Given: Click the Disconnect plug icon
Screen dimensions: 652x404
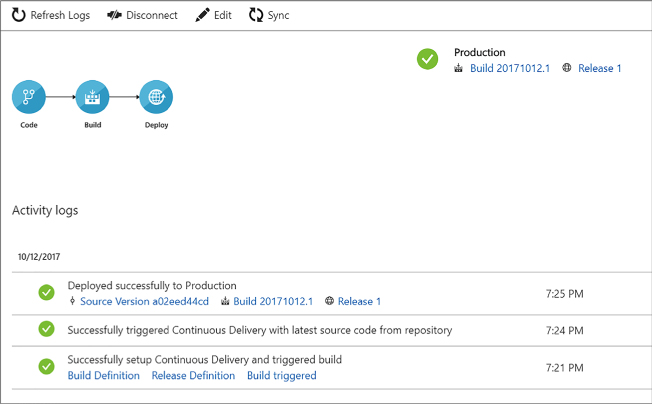Looking at the screenshot, I should pyautogui.click(x=114, y=15).
